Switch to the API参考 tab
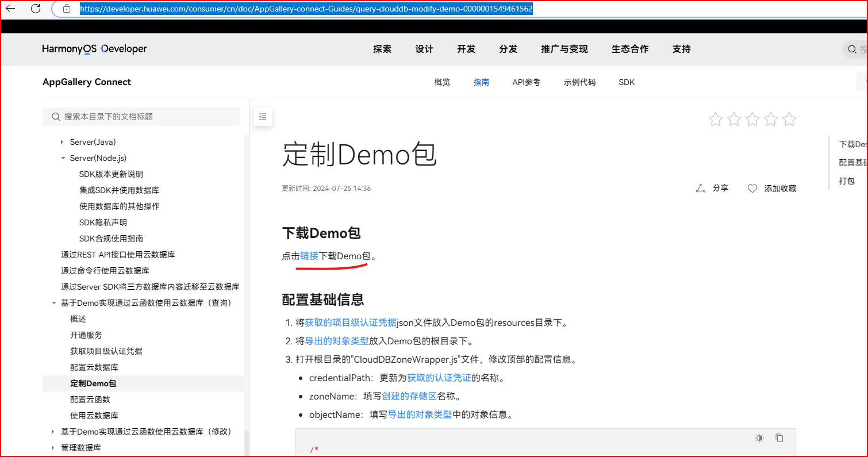This screenshot has width=868, height=457. click(x=527, y=82)
